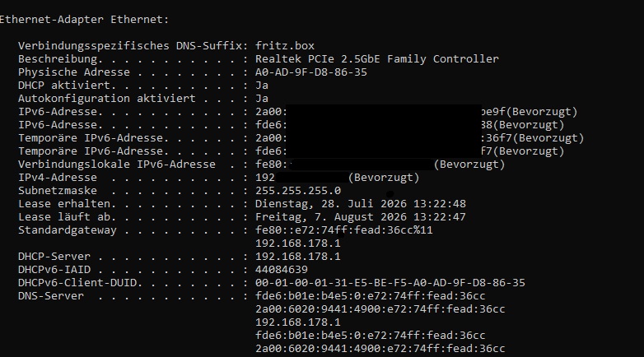Click the Ja value next to DHCP aktiviert

click(x=262, y=86)
